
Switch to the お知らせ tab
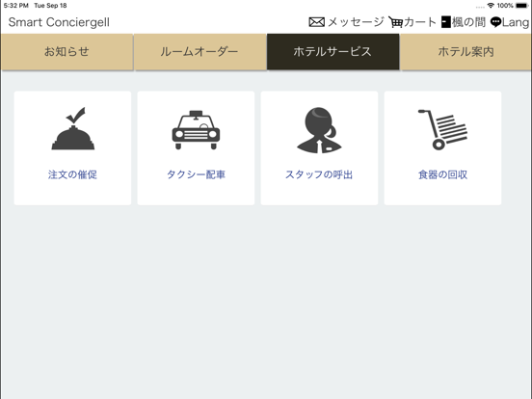66,52
